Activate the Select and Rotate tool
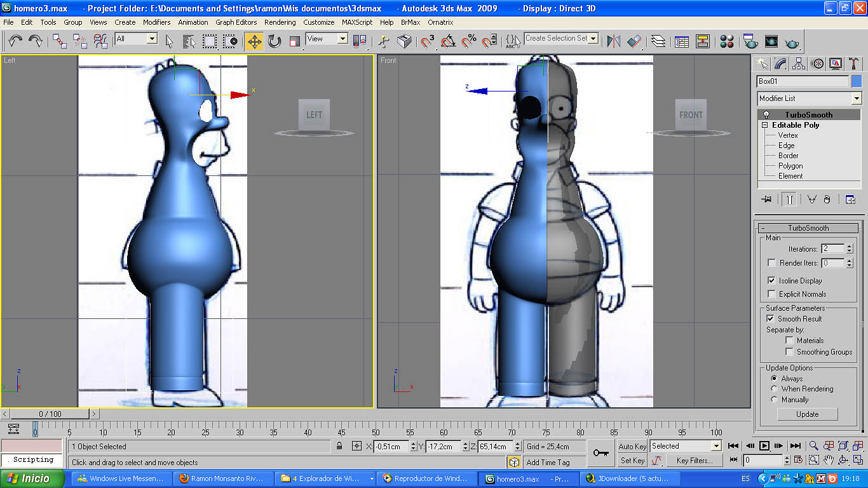The image size is (868, 488). click(275, 41)
